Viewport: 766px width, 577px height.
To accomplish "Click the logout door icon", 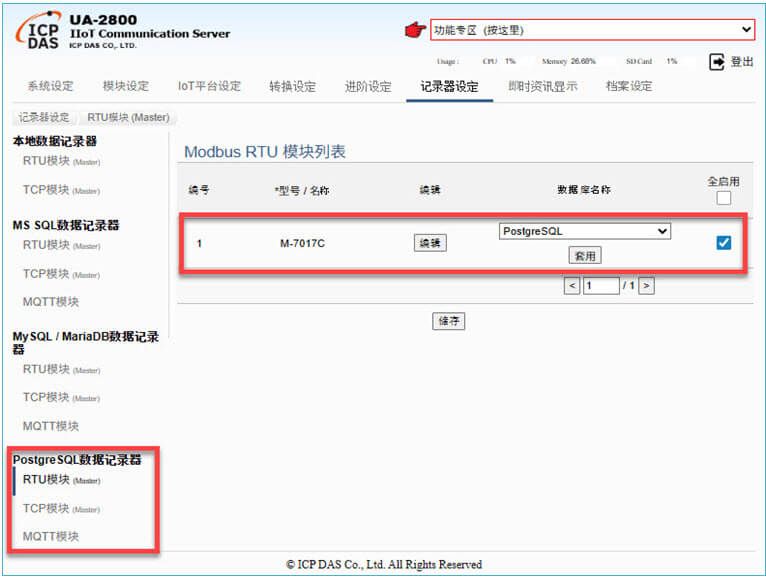I will point(717,62).
